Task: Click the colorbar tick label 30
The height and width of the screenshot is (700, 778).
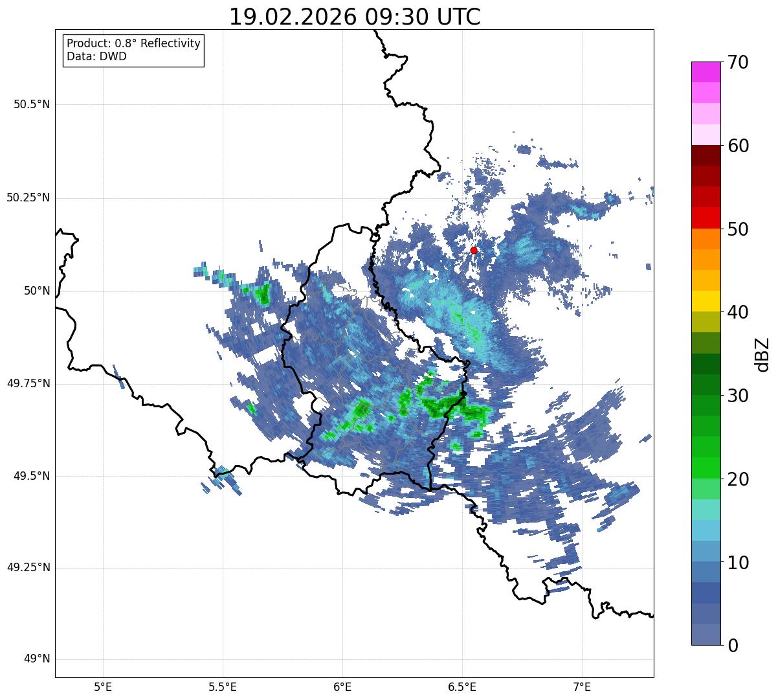Action: tap(738, 396)
